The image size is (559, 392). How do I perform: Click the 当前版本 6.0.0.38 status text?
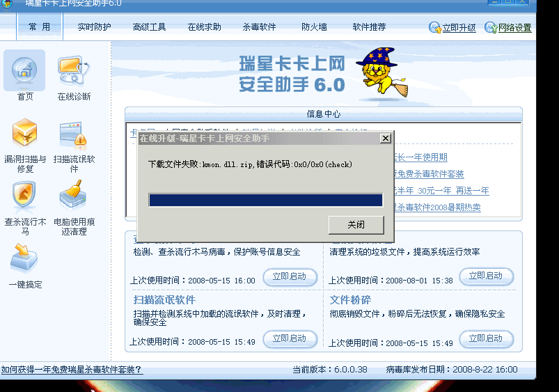330,370
